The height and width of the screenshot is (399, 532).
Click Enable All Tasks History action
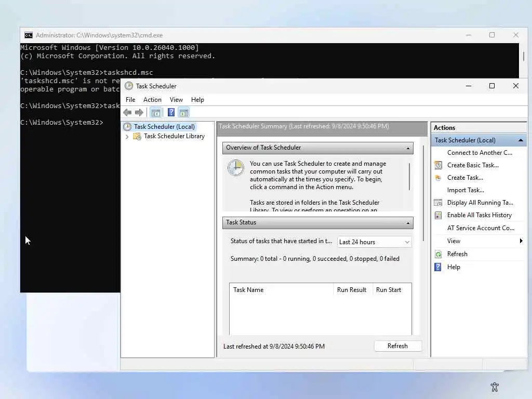pos(479,215)
